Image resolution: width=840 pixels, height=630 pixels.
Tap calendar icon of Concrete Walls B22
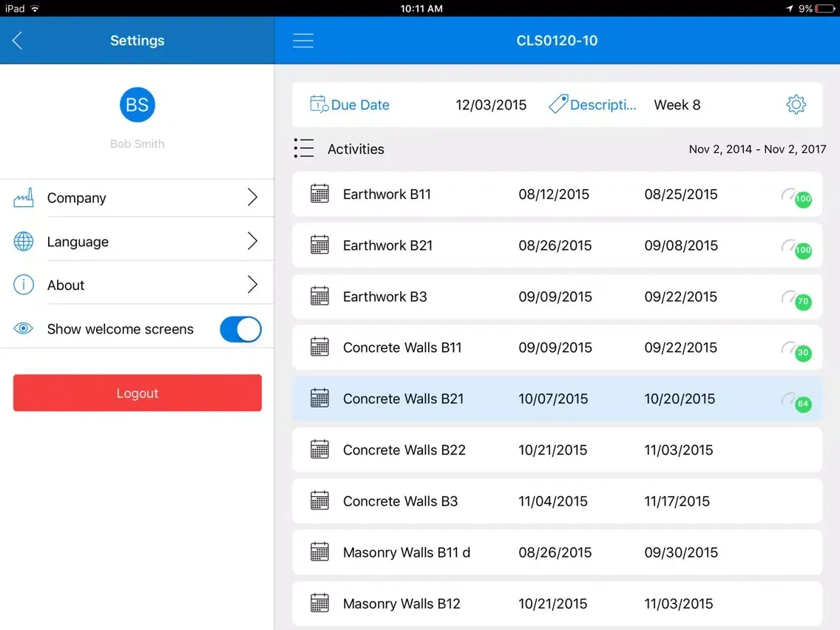(320, 450)
